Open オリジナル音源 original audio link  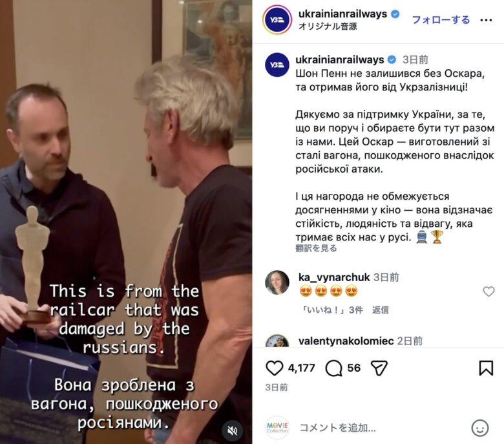click(328, 26)
